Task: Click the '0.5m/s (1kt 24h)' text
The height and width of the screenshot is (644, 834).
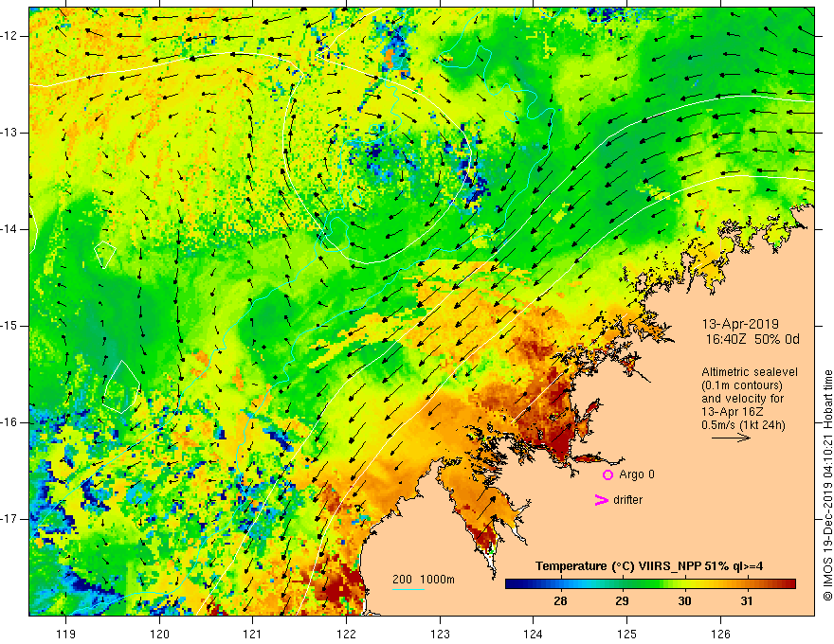Action: point(743,425)
